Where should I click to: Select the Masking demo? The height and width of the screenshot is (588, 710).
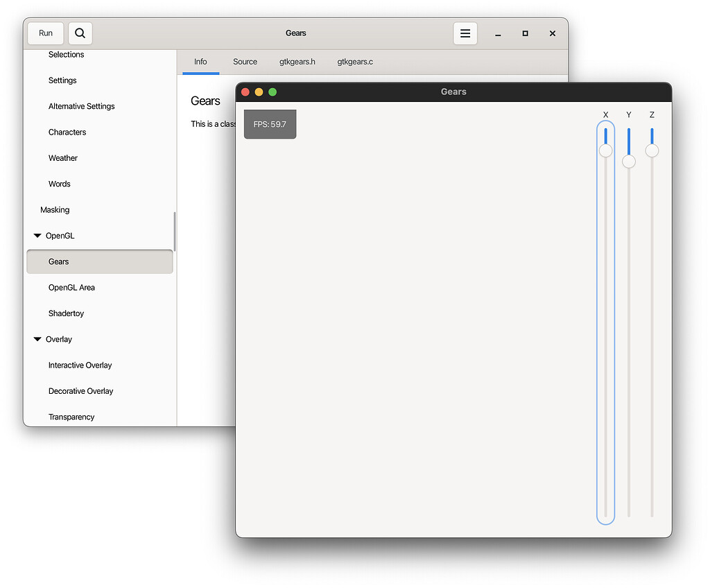click(55, 209)
